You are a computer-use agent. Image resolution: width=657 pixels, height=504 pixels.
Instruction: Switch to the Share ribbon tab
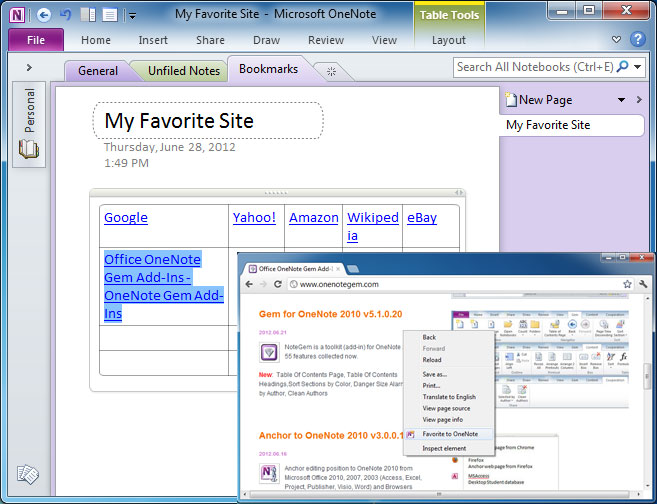pos(210,40)
